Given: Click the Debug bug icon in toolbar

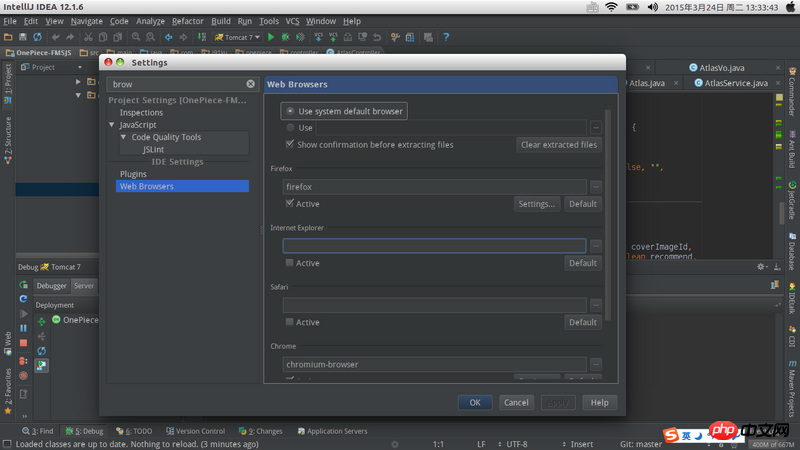Looking at the screenshot, I should click(x=286, y=37).
